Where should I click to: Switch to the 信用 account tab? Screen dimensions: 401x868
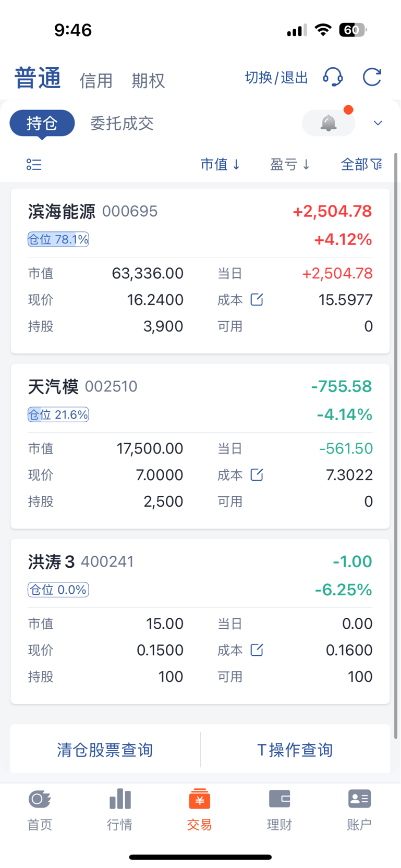pyautogui.click(x=96, y=81)
